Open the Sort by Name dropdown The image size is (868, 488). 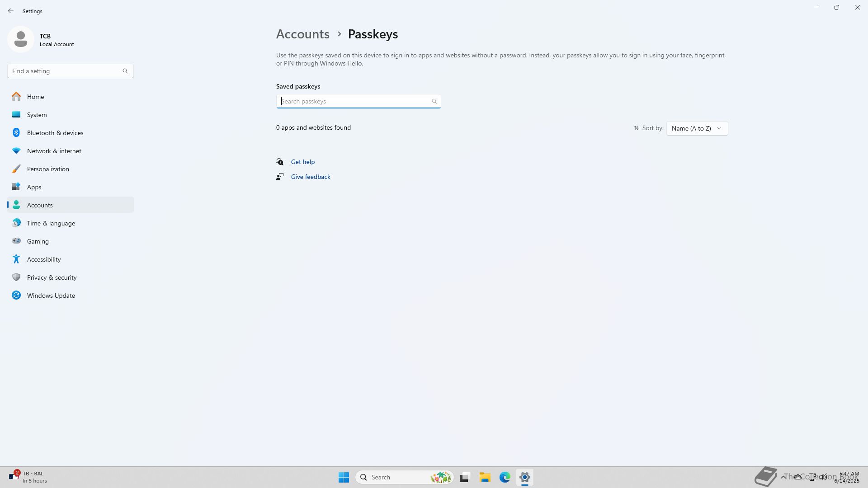point(697,128)
